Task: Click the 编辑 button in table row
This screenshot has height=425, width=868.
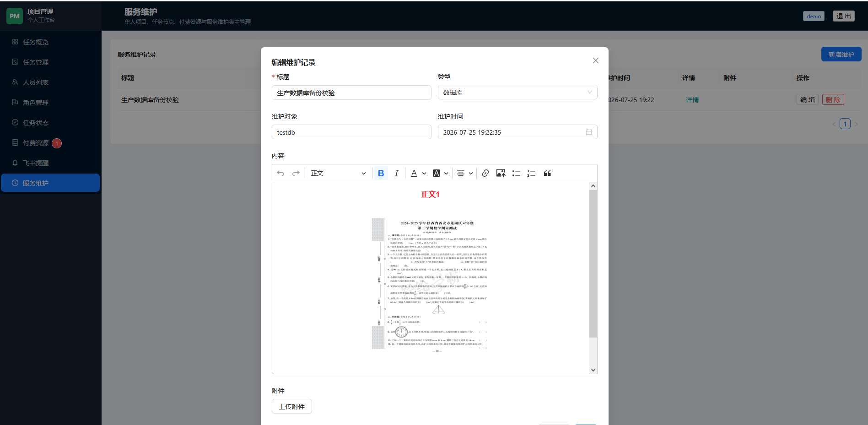Action: click(808, 99)
